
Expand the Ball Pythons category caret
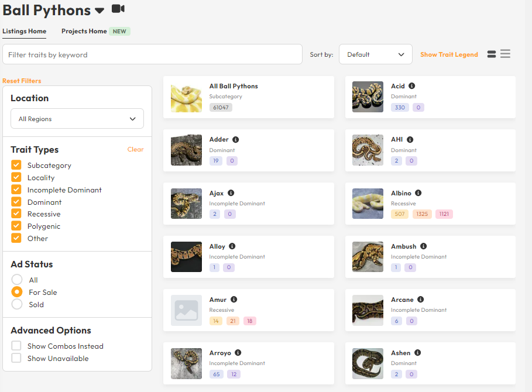[x=99, y=11]
